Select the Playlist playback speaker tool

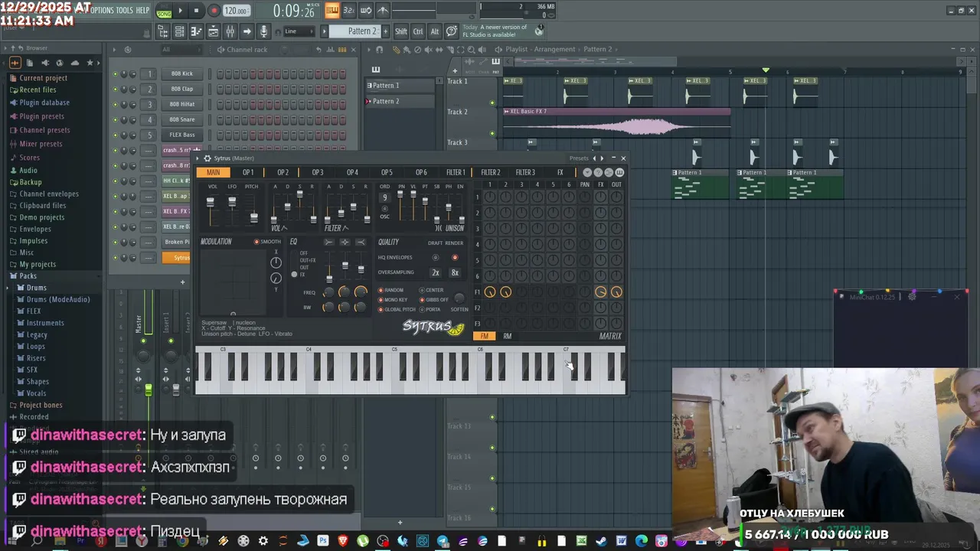point(482,50)
